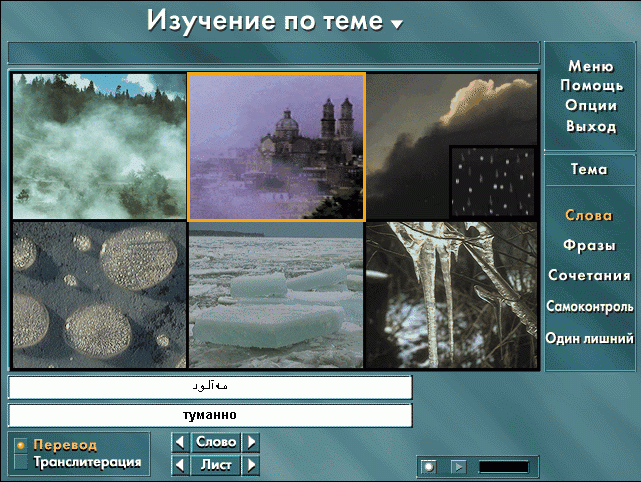
Task: Open Опции settings
Action: pos(591,105)
